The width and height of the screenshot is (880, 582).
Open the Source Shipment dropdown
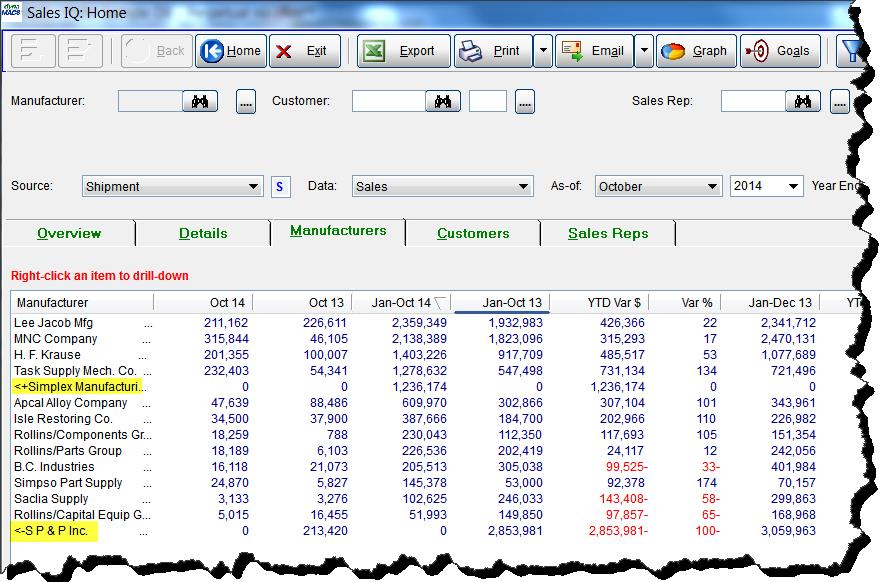pyautogui.click(x=172, y=186)
